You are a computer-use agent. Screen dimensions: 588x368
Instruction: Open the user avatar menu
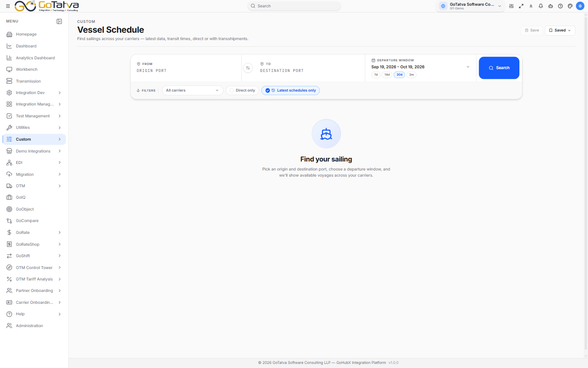(580, 6)
